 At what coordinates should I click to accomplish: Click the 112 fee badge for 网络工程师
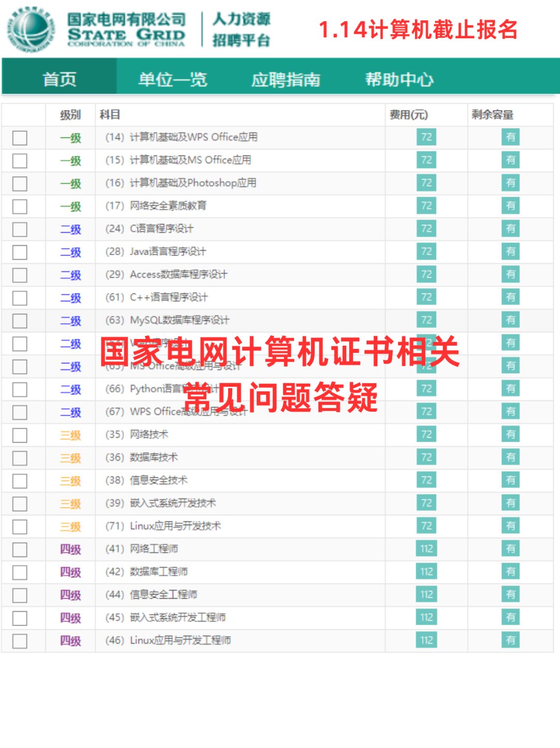pos(426,549)
